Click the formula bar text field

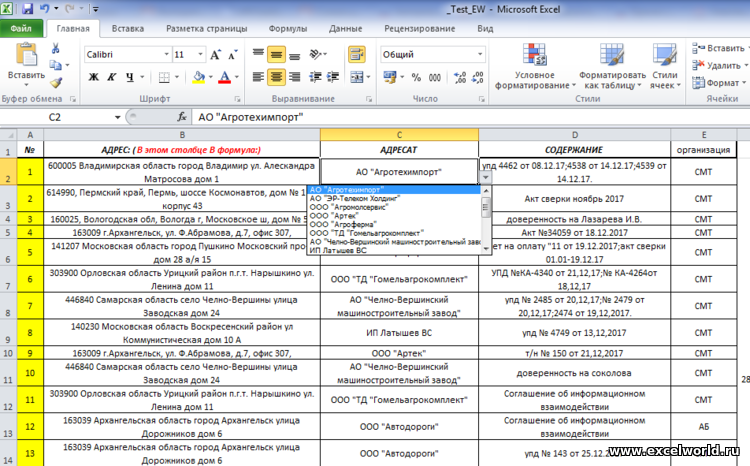coord(471,117)
